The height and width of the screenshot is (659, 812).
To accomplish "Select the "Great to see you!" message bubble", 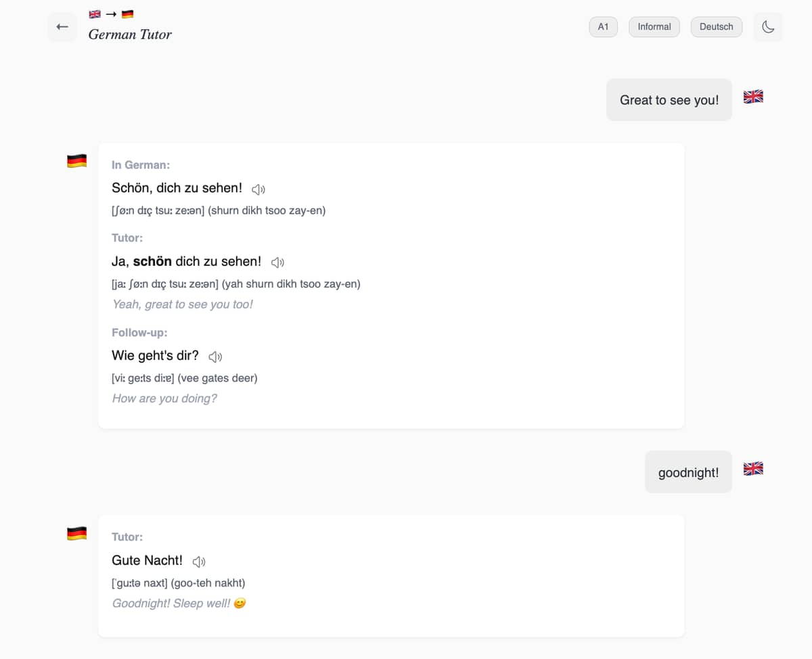I will [x=669, y=100].
